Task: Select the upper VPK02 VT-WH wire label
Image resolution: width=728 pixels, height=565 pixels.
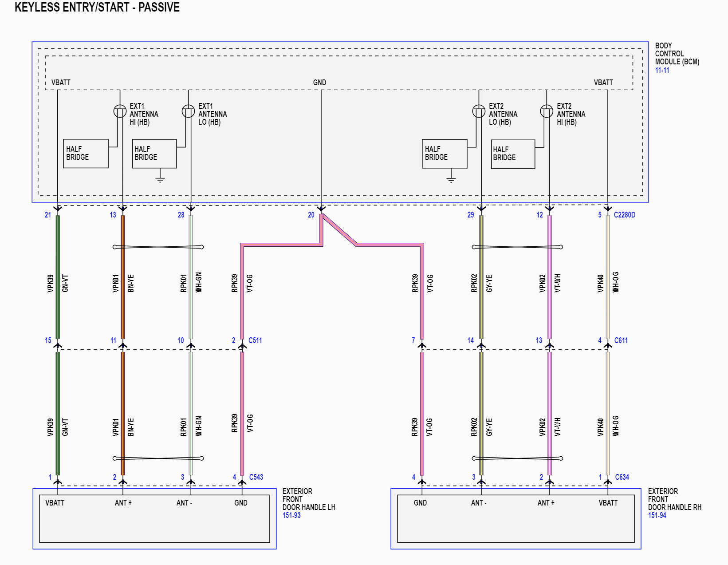Action: pos(550,283)
